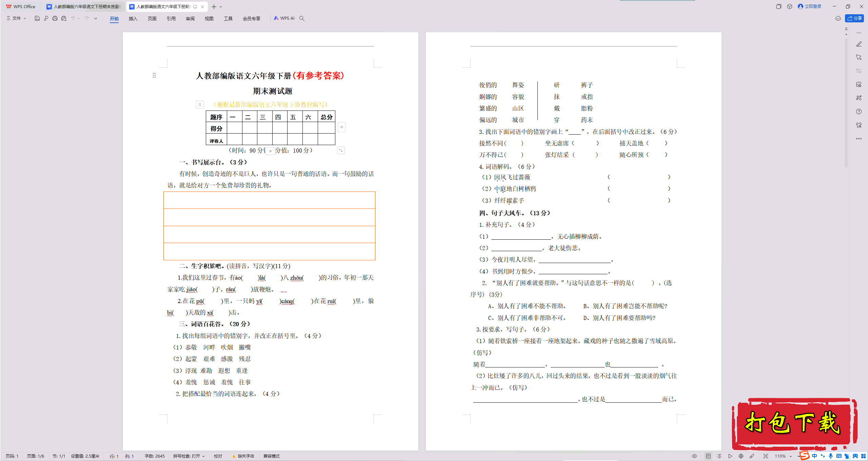Image resolution: width=868 pixels, height=461 pixels.
Task: Select the pen/edit tool in the right sidebar
Action: click(x=859, y=44)
